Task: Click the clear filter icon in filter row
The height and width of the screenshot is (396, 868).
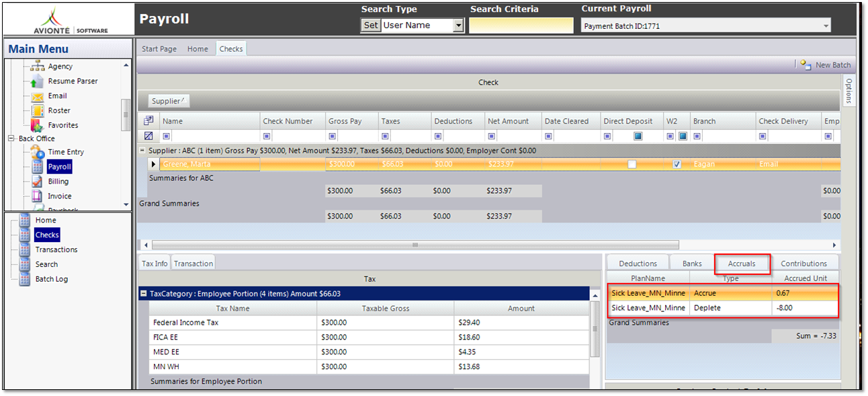Action: click(x=148, y=136)
